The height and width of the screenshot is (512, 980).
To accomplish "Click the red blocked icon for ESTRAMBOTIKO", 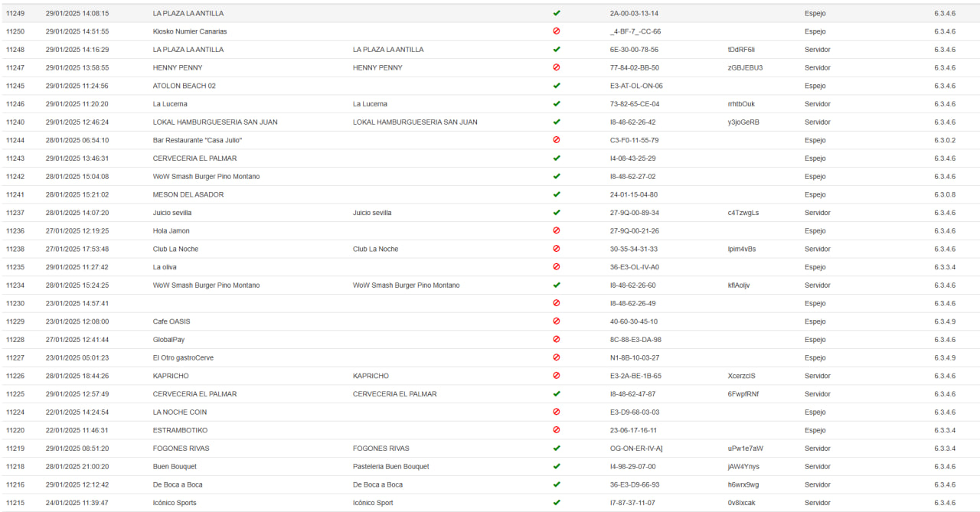I will point(557,430).
